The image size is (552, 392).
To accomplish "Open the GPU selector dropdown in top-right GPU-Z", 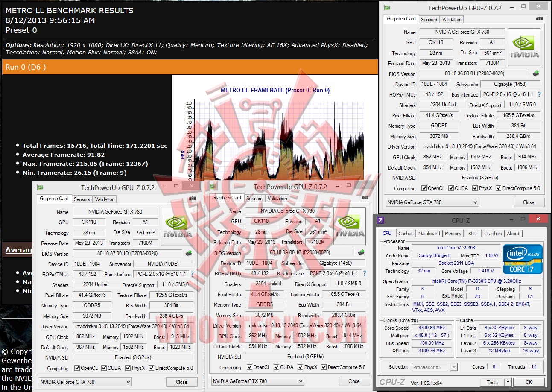I will (432, 202).
